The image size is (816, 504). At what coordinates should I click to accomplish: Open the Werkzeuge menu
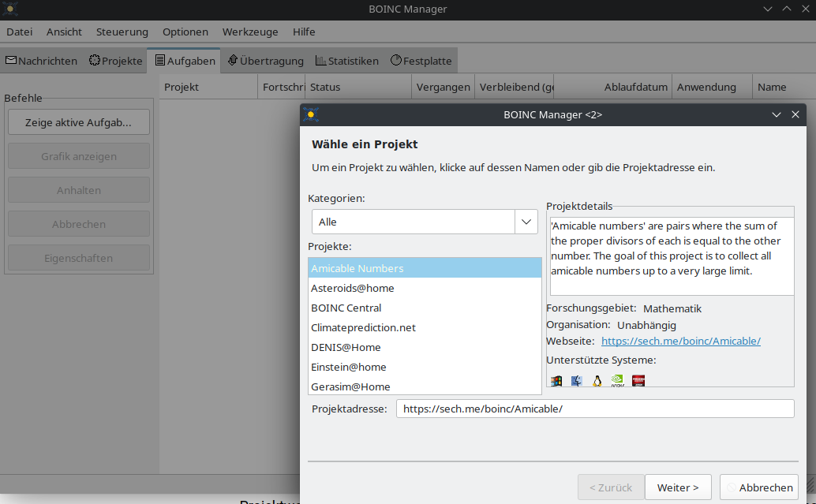click(x=250, y=32)
